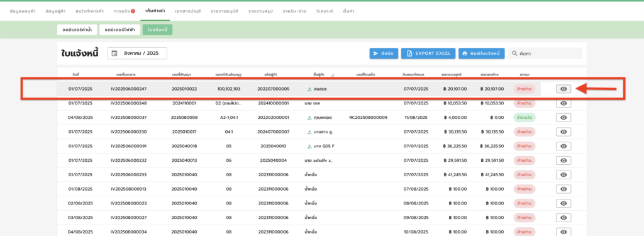
Task: Click eye icon for invoice IV202508000023
Action: [563, 204]
